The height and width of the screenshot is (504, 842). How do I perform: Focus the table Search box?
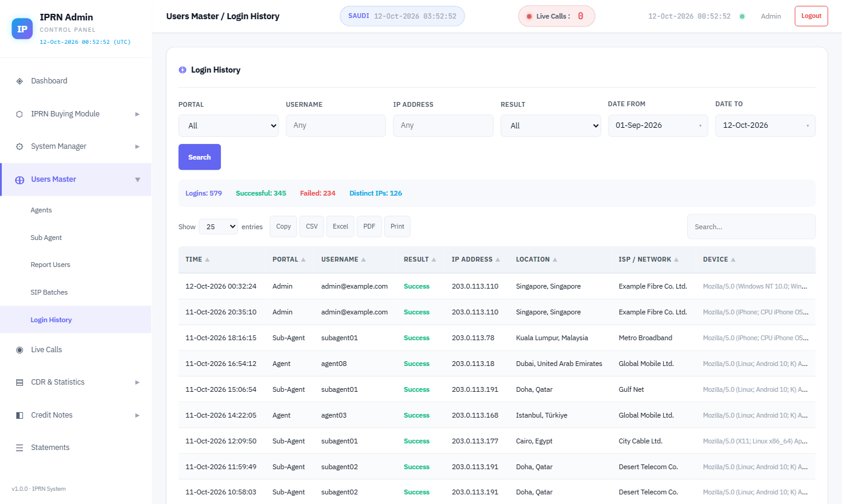751,227
